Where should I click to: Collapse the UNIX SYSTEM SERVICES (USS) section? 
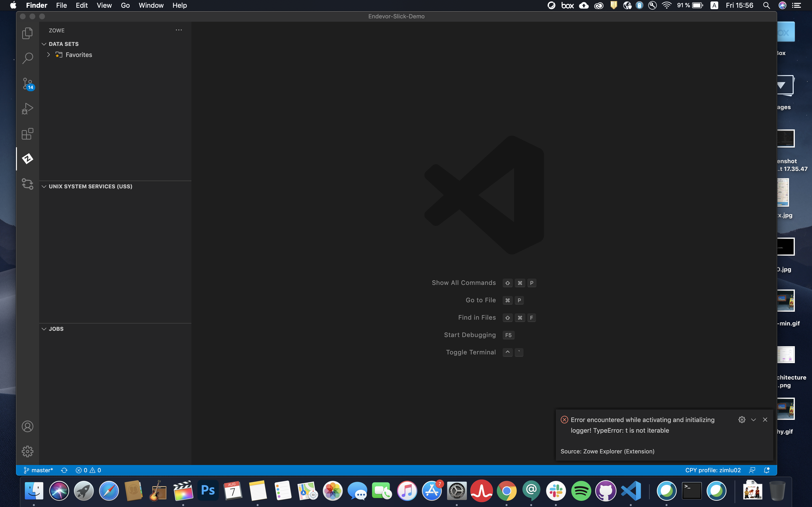click(x=44, y=186)
